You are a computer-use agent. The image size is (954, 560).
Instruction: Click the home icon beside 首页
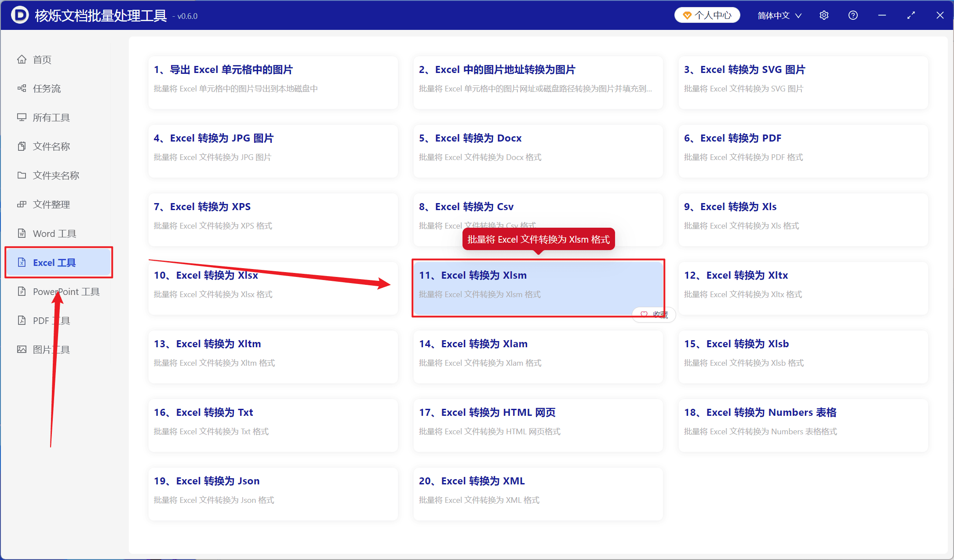pyautogui.click(x=22, y=59)
